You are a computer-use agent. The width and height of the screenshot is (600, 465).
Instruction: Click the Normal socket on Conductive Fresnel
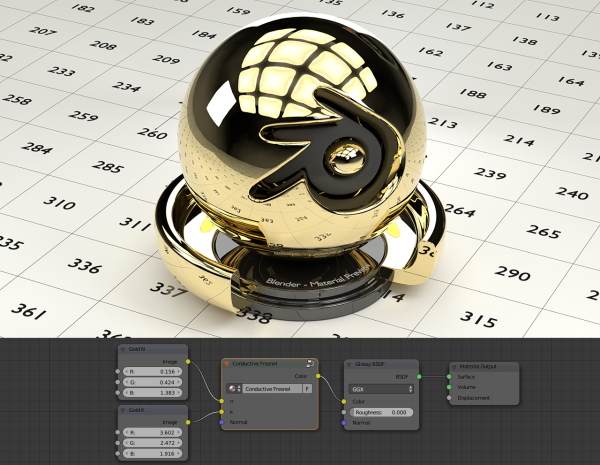tap(222, 422)
